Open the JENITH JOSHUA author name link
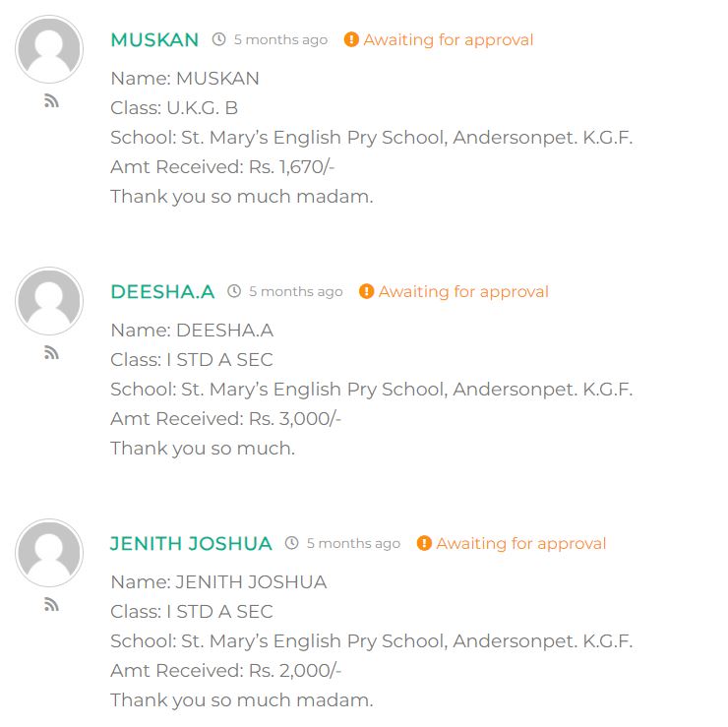The height and width of the screenshot is (727, 728). coord(191,544)
